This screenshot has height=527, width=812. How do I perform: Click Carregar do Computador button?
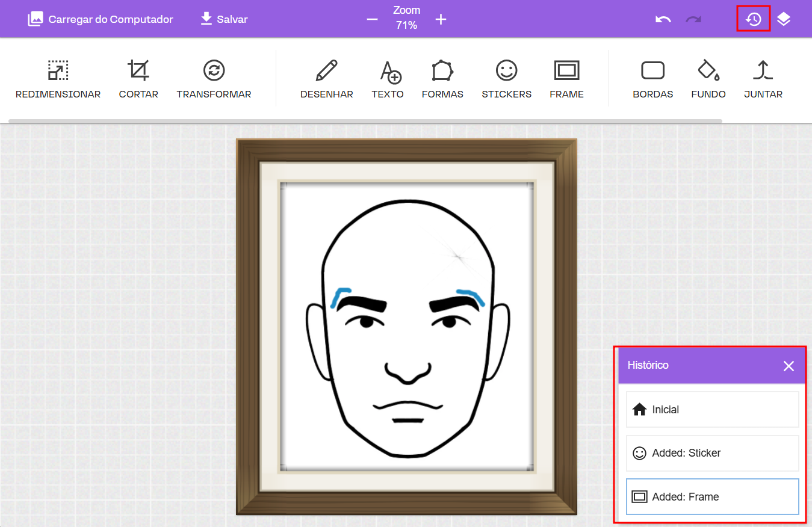pos(101,19)
